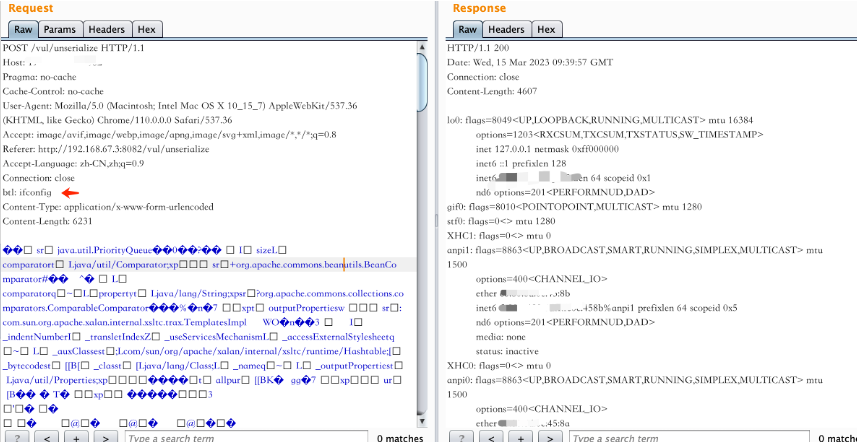The image size is (857, 442).
Task: Click the 'stf0: flags=0<> mtu 1280' line
Action: click(501, 221)
